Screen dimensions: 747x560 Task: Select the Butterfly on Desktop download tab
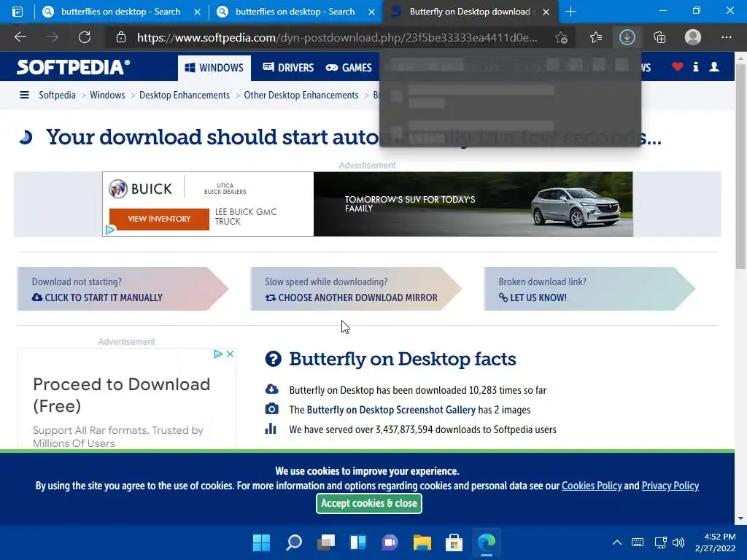pos(469,12)
